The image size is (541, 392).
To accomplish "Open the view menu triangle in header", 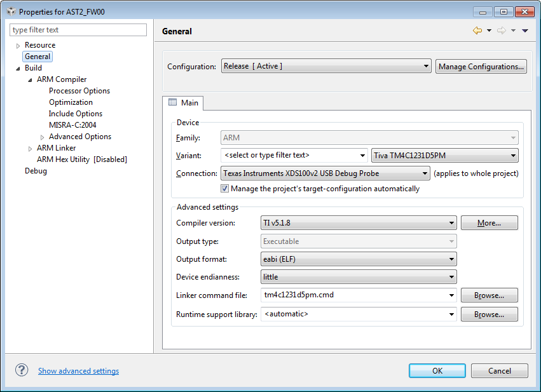I will (x=524, y=30).
